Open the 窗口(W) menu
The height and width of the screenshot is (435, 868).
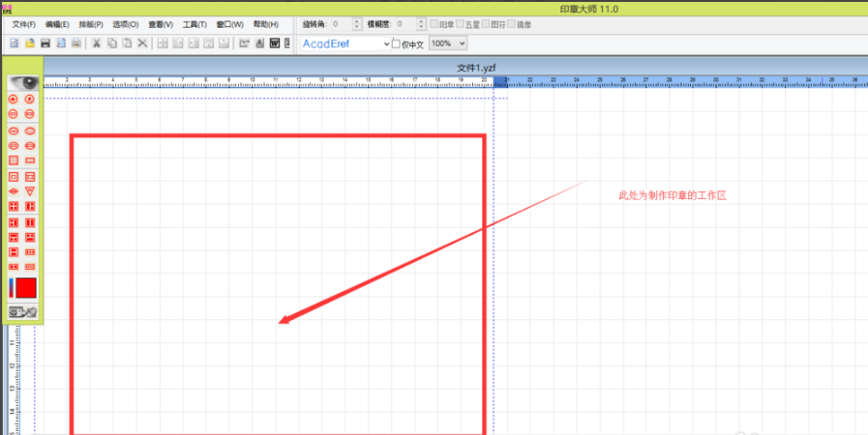pos(229,25)
